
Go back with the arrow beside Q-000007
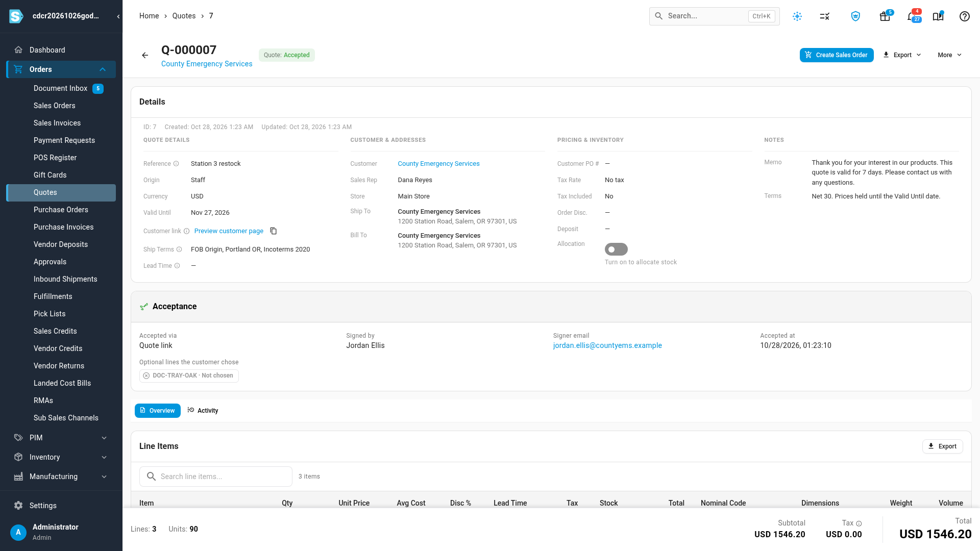(145, 55)
